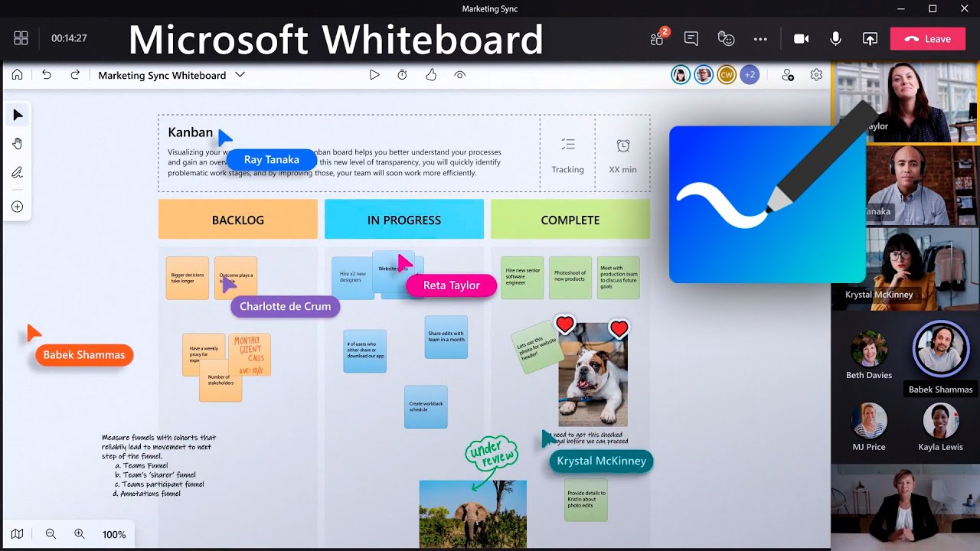Open the thumbs-up reactions icon
The width and height of the screenshot is (980, 551).
431,75
